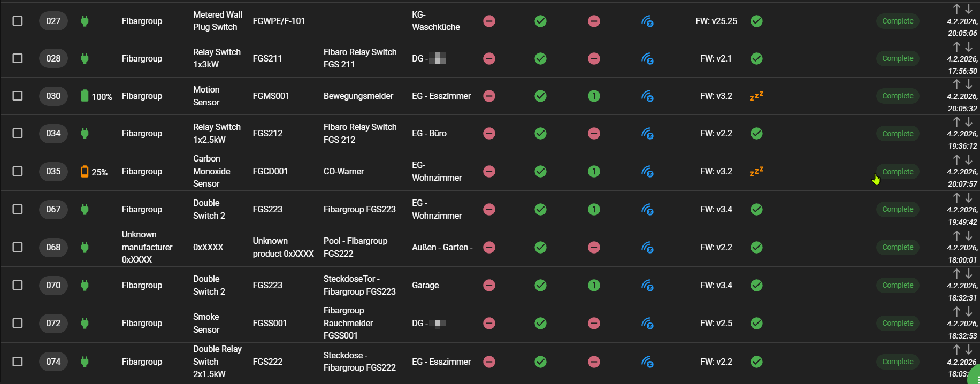980x384 pixels.
Task: Click the down arrow icon in node 034 row
Action: click(x=969, y=122)
